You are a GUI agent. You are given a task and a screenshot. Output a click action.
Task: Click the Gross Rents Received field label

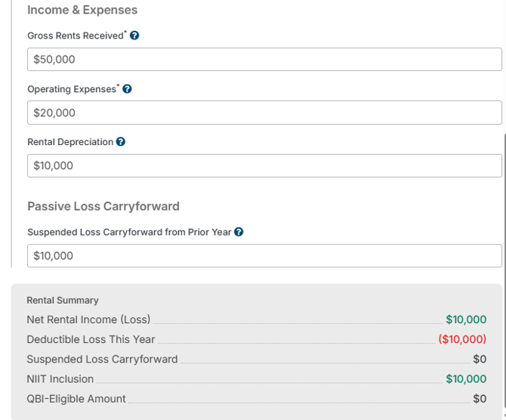76,36
